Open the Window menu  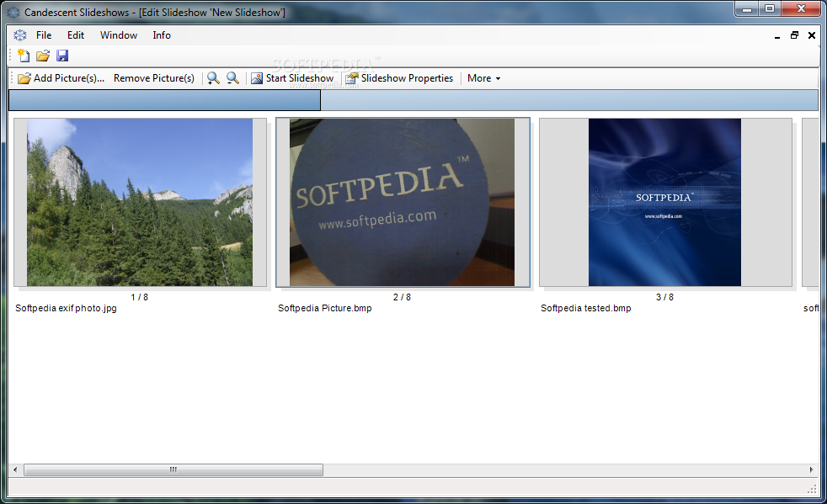coord(119,35)
